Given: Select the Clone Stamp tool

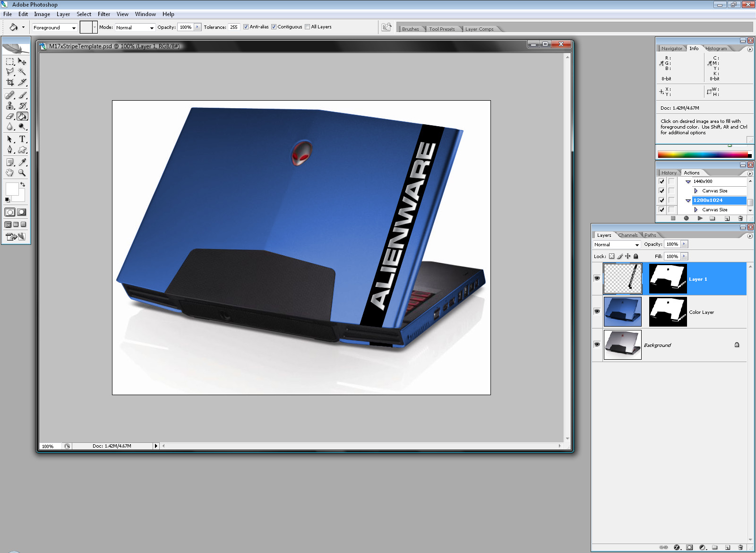Looking at the screenshot, I should [x=10, y=106].
